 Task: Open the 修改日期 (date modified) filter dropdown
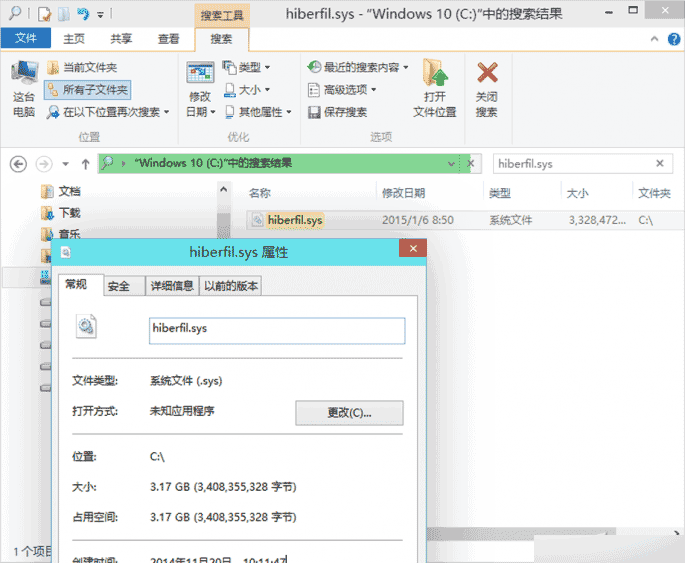[200, 90]
